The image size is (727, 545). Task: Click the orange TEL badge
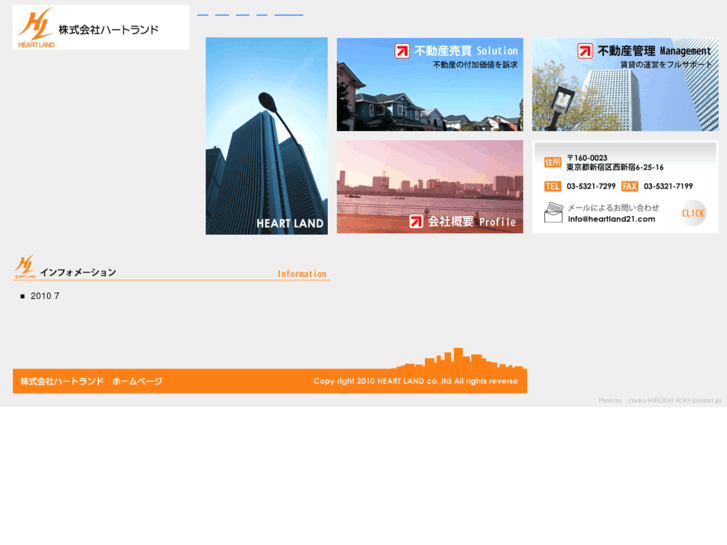[x=552, y=186]
